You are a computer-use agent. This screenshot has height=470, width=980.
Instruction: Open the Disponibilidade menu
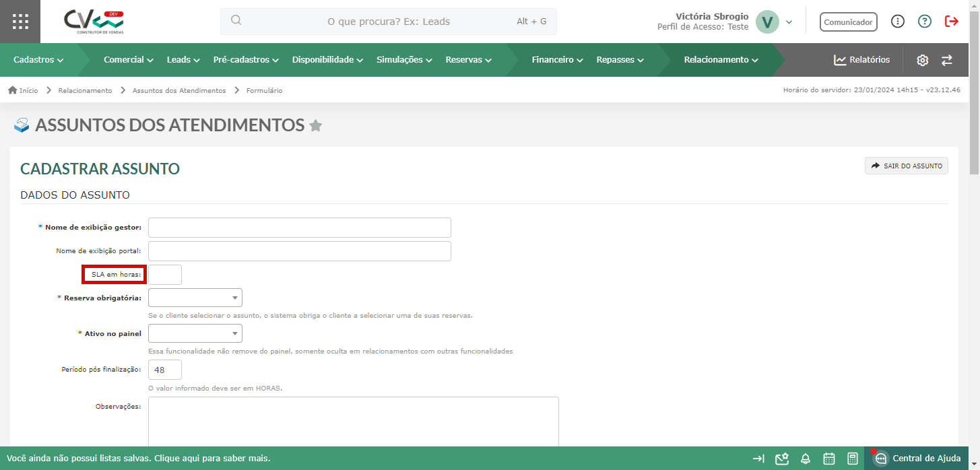click(x=328, y=60)
